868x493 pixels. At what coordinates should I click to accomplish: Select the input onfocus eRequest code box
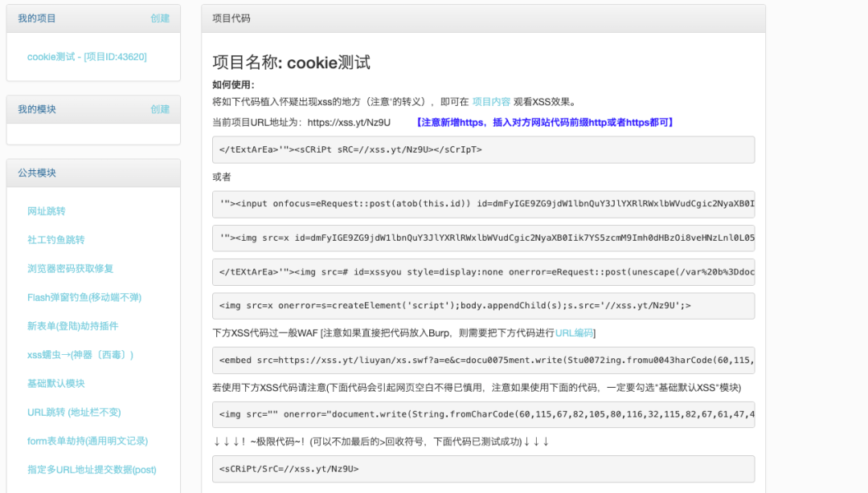click(483, 204)
